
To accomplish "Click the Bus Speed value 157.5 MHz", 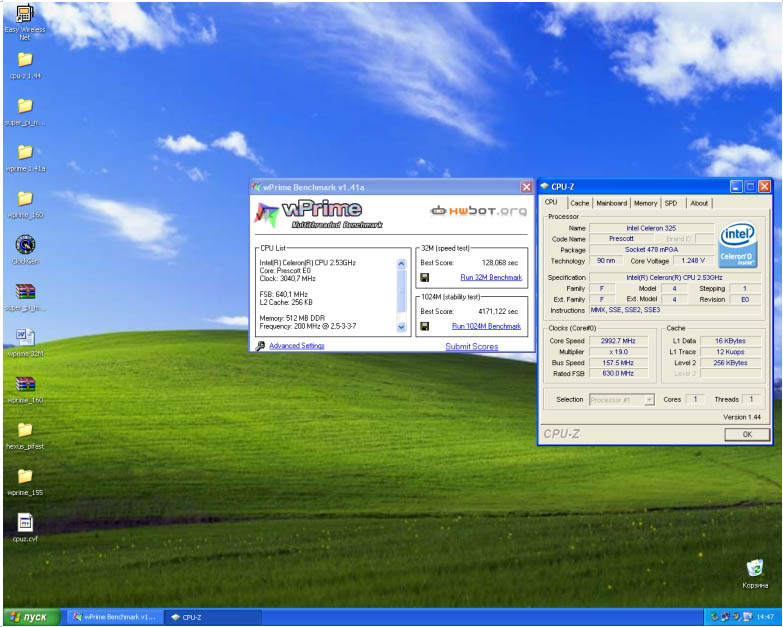I will pyautogui.click(x=618, y=363).
